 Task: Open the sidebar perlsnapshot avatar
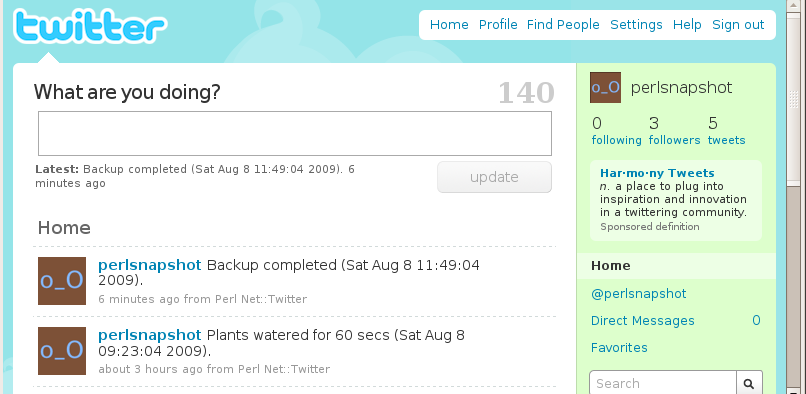tap(605, 87)
